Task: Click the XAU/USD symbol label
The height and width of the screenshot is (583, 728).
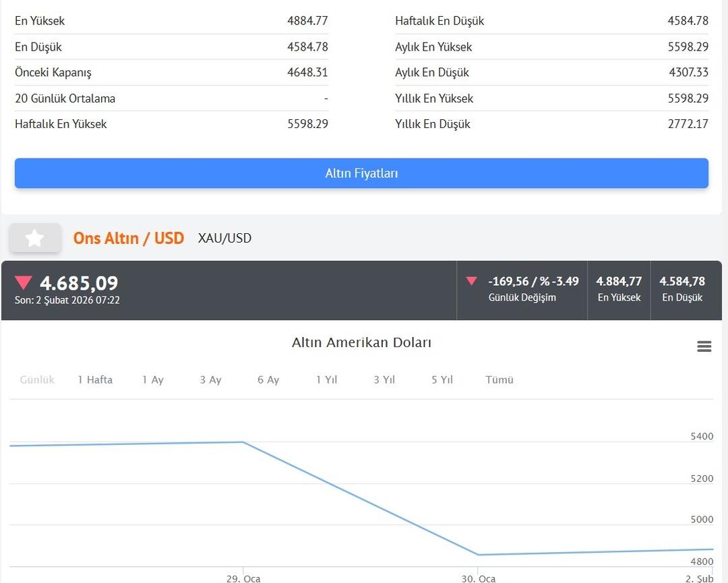Action: tap(224, 238)
